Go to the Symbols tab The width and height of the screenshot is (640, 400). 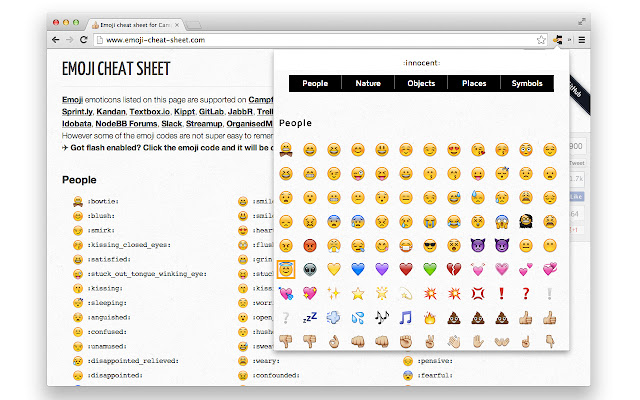pos(527,84)
